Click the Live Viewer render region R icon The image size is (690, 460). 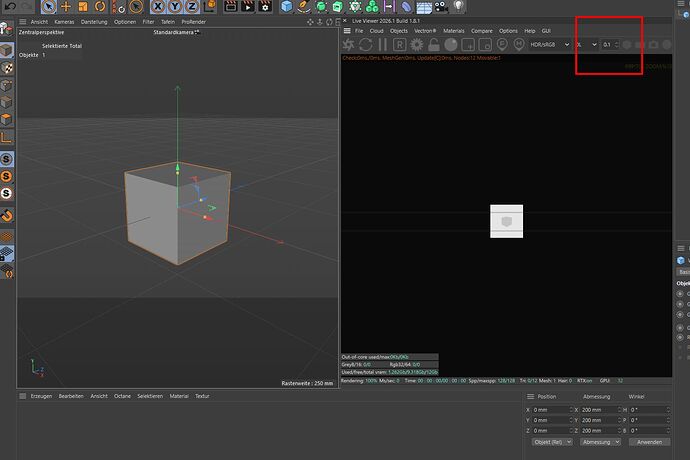(x=400, y=44)
